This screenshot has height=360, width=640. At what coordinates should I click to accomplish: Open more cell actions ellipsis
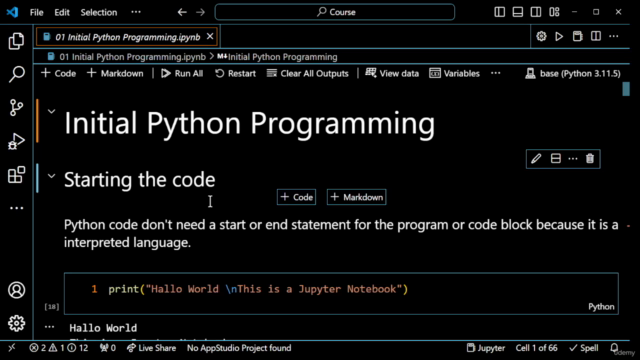point(573,158)
